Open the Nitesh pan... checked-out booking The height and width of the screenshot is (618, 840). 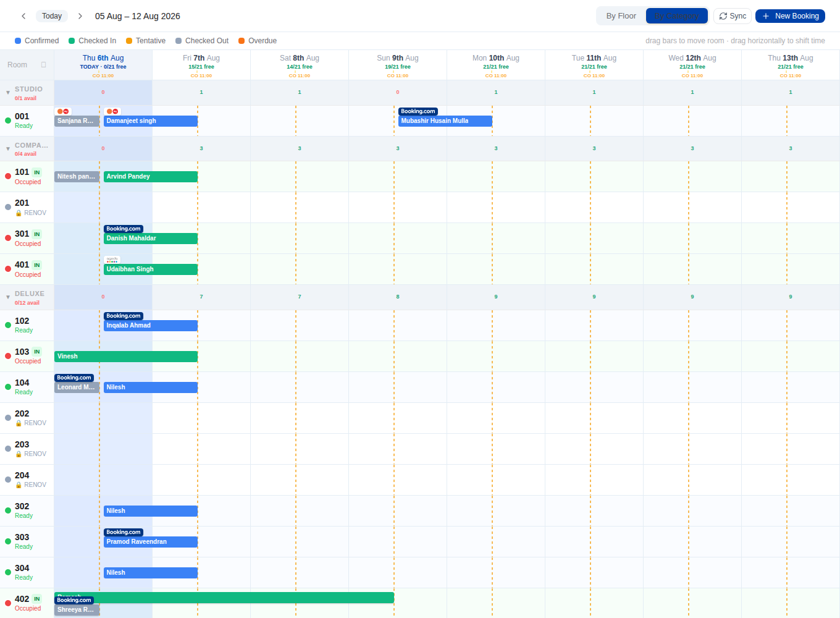(77, 177)
